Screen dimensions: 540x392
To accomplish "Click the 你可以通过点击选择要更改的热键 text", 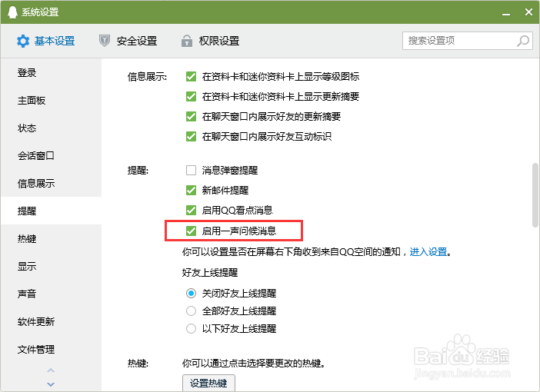I will (x=254, y=363).
